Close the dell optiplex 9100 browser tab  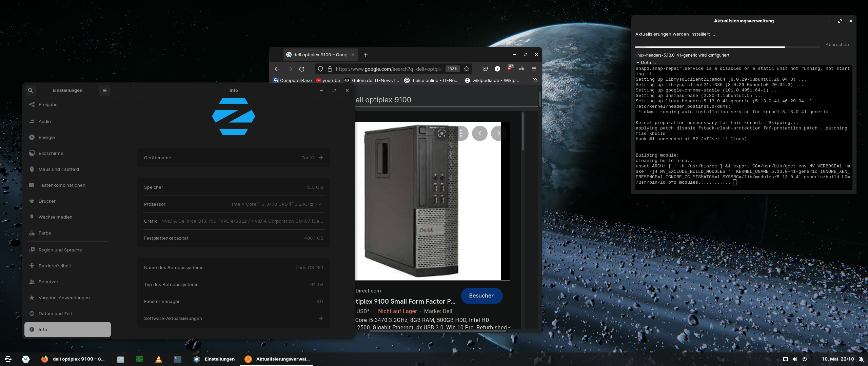(x=353, y=55)
